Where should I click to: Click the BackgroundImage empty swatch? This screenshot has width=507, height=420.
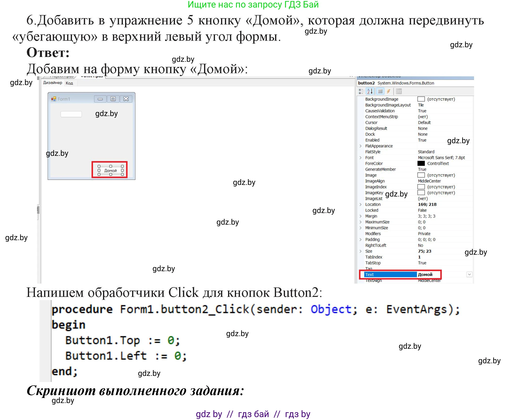point(421,99)
